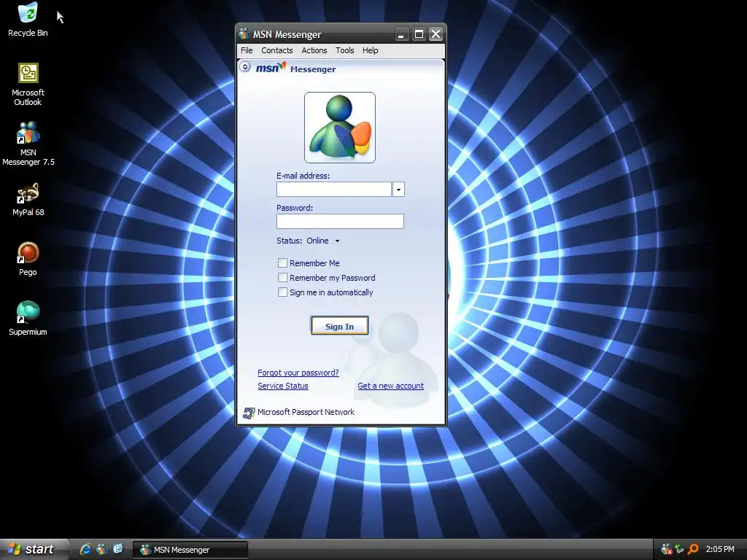Select the Microsoft Outlook desktop icon
The height and width of the screenshot is (560, 747).
click(x=28, y=84)
